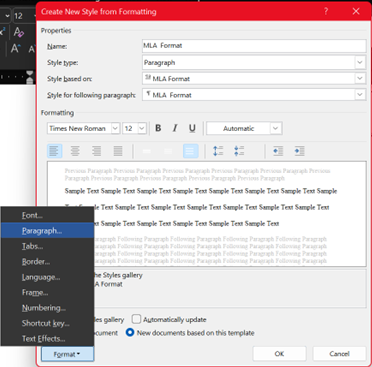Image resolution: width=372 pixels, height=367 pixels.
Task: Increase paragraph spacing icon
Action: tap(218, 151)
